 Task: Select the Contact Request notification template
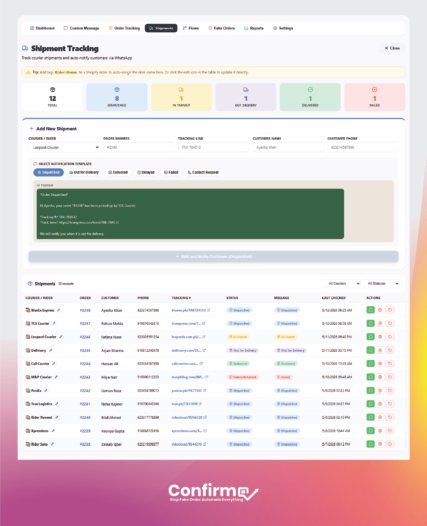203,172
